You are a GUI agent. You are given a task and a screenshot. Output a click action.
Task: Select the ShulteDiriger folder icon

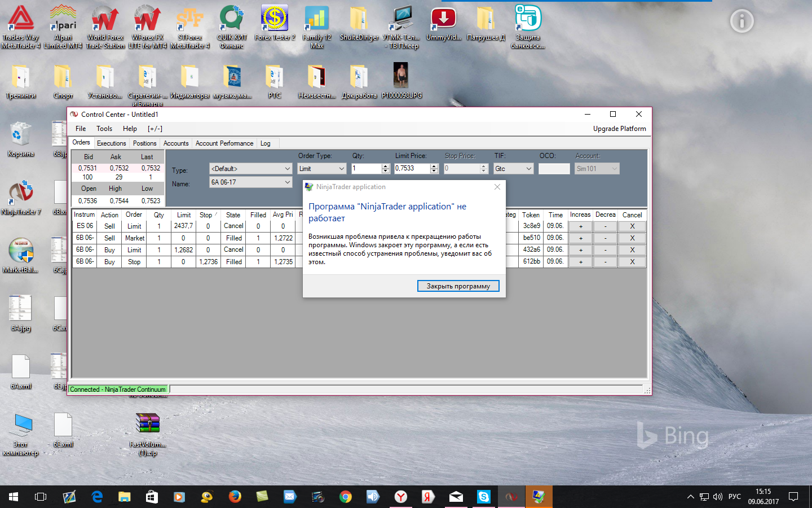click(359, 23)
